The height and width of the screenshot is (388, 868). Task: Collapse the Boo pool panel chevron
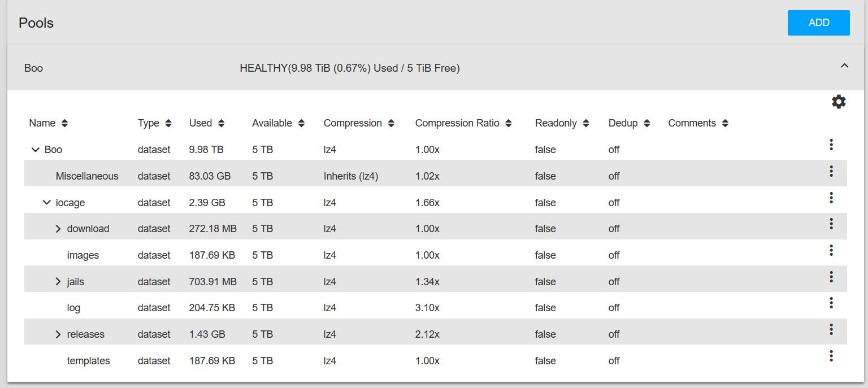[844, 66]
